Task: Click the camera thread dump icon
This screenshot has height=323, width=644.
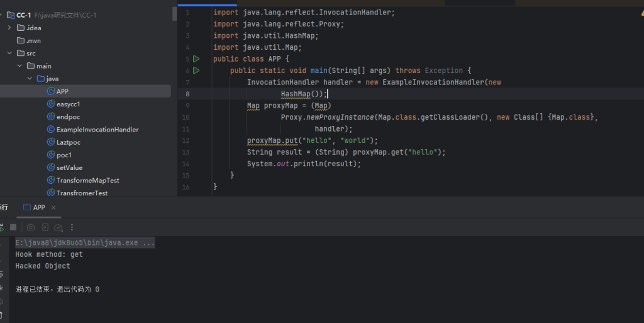Action: (30, 227)
